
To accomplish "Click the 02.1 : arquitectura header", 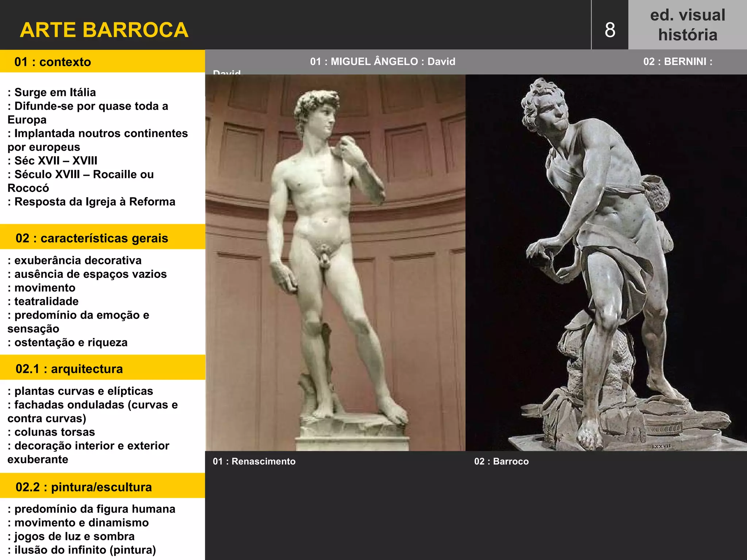I will tap(69, 369).
